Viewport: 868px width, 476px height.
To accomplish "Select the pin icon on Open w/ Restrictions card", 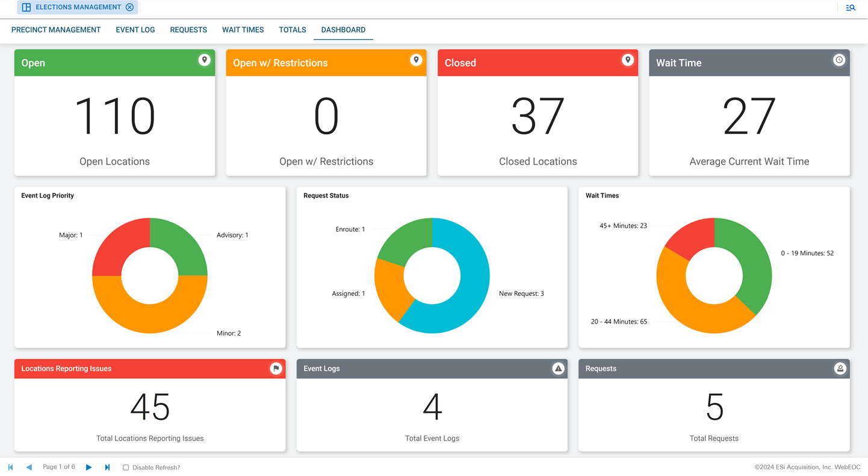I will pyautogui.click(x=416, y=60).
